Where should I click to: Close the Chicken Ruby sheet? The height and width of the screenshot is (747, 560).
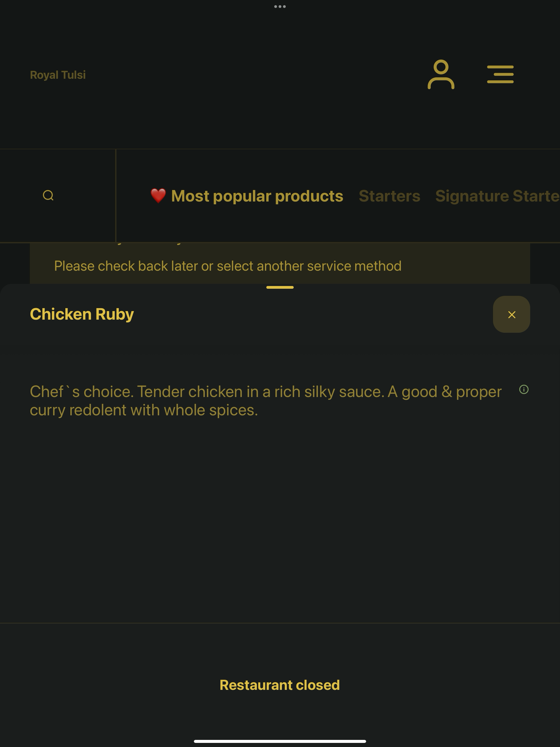tap(511, 314)
